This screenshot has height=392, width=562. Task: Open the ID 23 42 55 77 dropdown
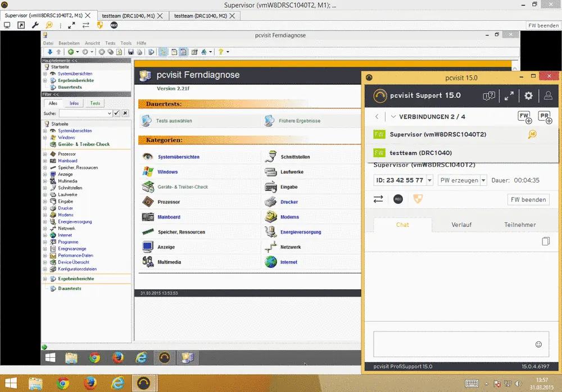click(x=430, y=180)
